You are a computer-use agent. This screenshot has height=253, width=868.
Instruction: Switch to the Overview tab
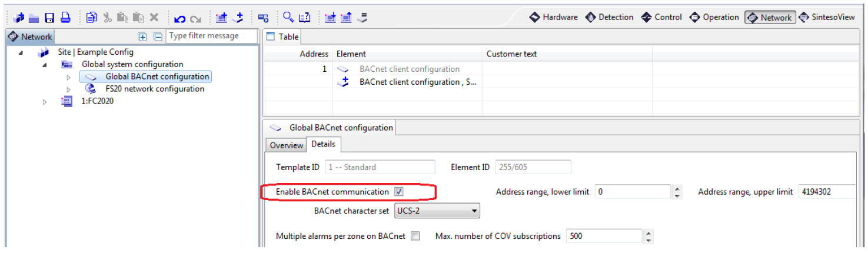(287, 145)
